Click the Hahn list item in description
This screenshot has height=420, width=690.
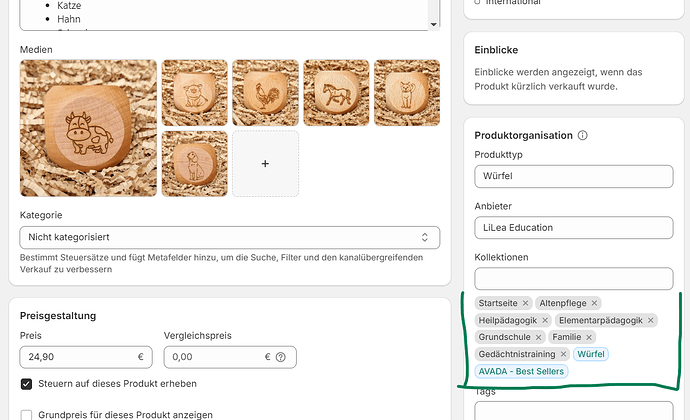(x=69, y=19)
